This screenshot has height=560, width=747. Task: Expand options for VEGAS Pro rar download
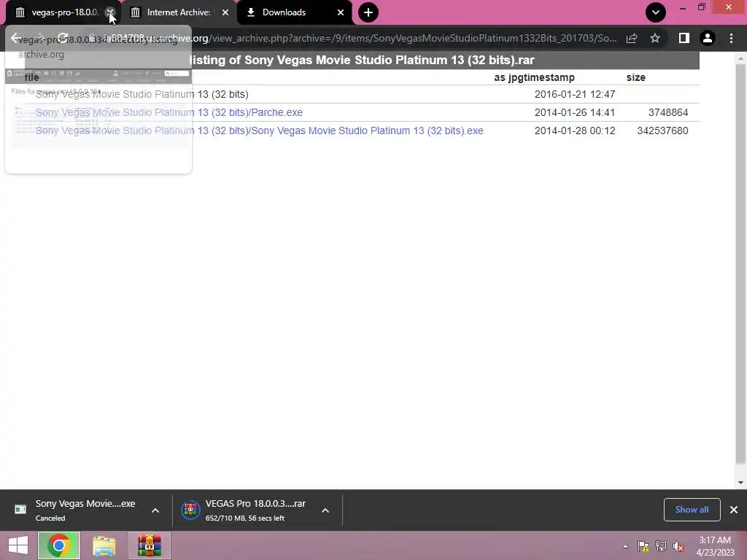point(325,510)
